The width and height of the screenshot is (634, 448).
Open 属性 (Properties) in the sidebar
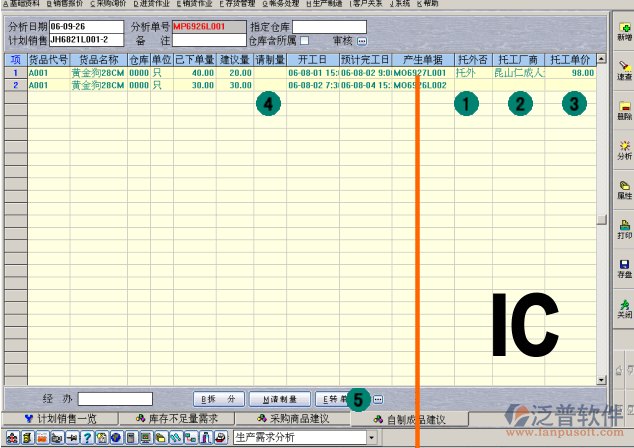tap(624, 190)
